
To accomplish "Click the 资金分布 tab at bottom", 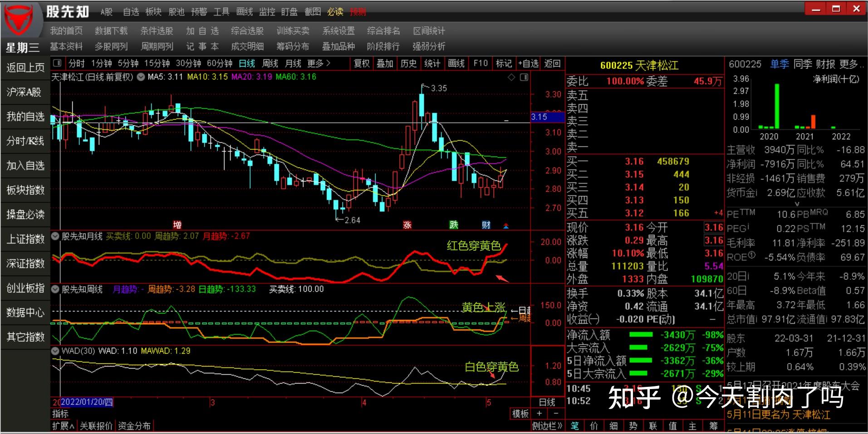I will click(134, 426).
